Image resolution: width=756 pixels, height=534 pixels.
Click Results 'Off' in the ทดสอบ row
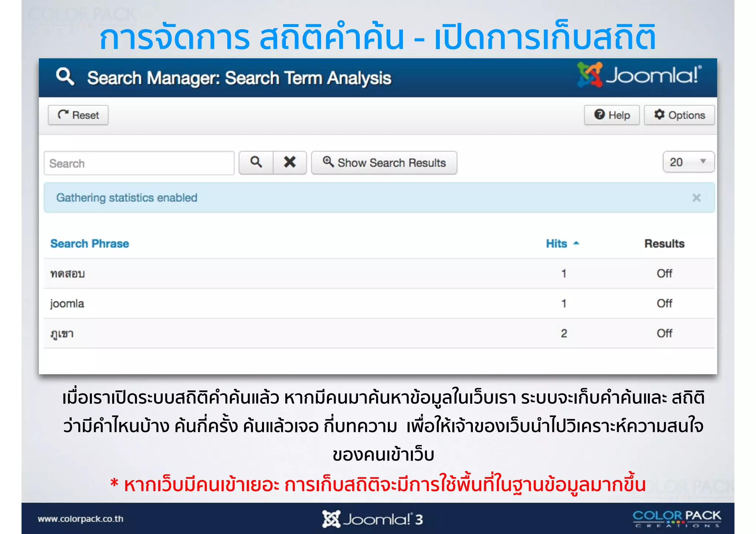pyautogui.click(x=664, y=273)
